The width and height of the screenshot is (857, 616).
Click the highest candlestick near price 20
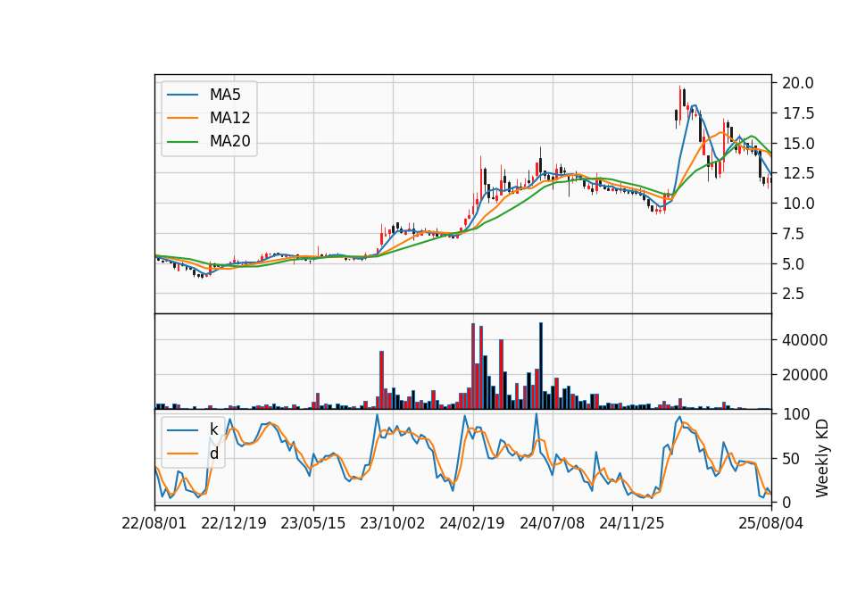coord(680,104)
